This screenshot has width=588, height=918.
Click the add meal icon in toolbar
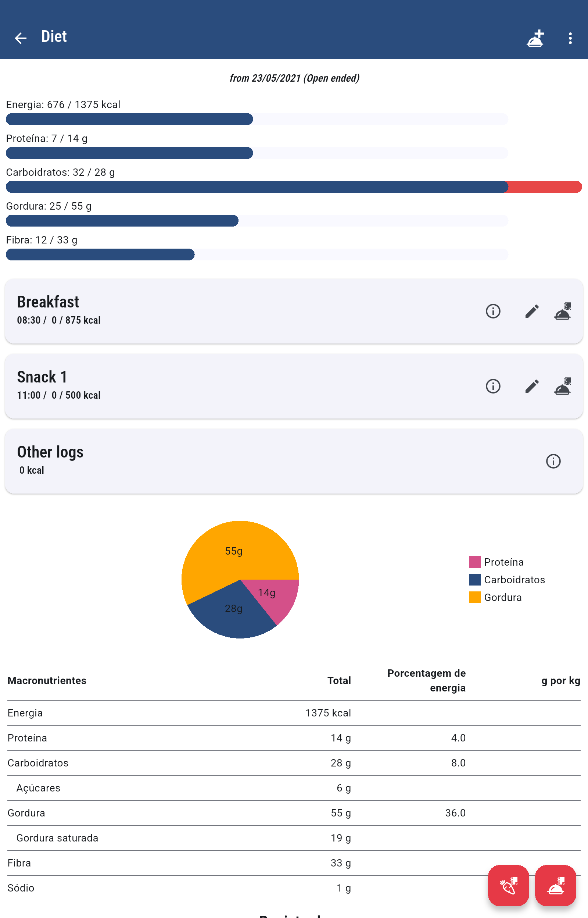coord(535,38)
